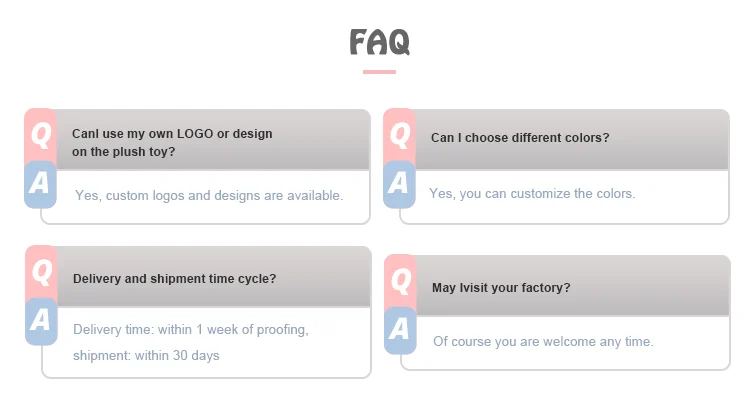Click the pink Q badge for the factory visit question

click(x=400, y=281)
